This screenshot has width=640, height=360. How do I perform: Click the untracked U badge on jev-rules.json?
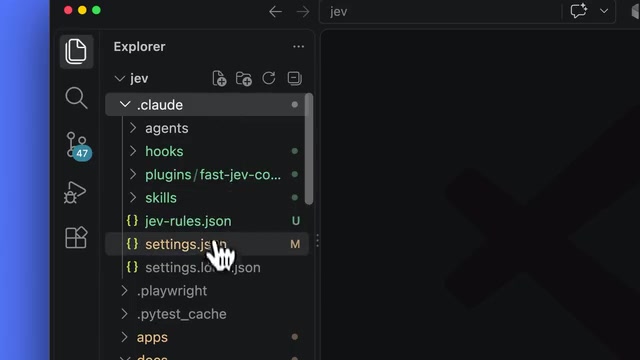tap(296, 221)
